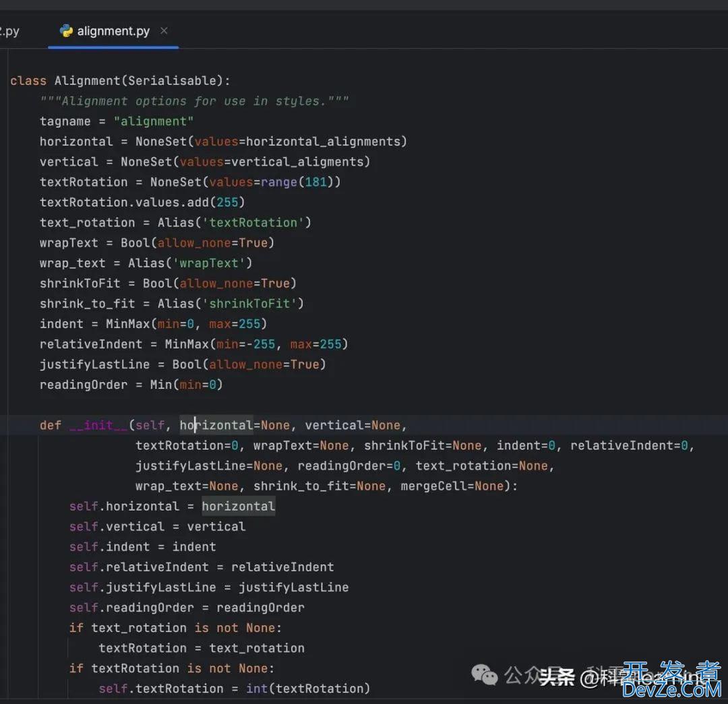The width and height of the screenshot is (728, 704).
Task: Click self.justifyLastLine assignment line
Action: [x=209, y=587]
